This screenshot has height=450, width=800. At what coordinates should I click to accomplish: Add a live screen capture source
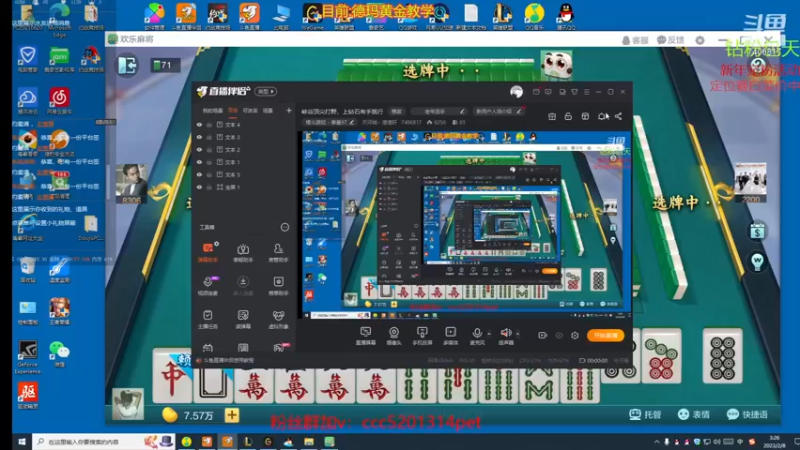(365, 336)
